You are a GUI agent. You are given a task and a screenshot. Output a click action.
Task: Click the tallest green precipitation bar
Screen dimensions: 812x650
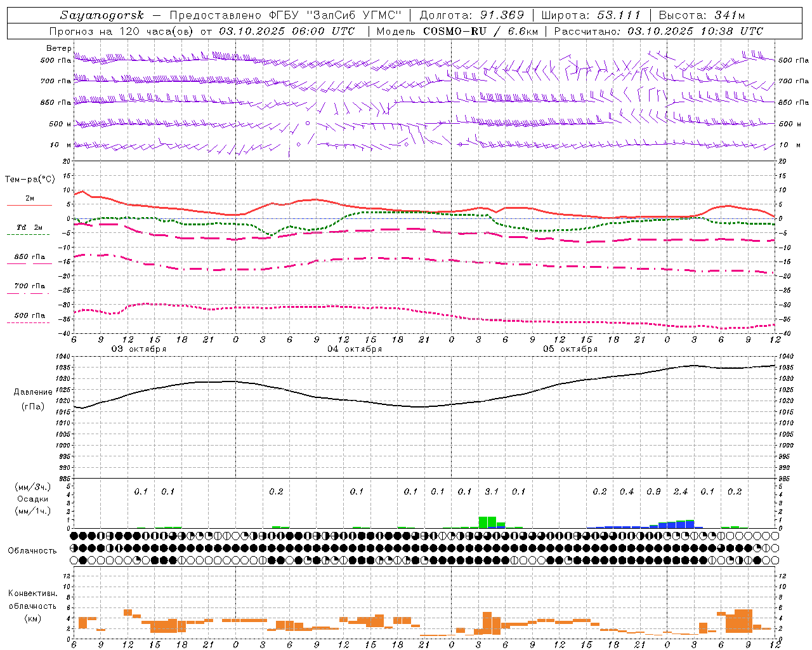[x=487, y=522]
